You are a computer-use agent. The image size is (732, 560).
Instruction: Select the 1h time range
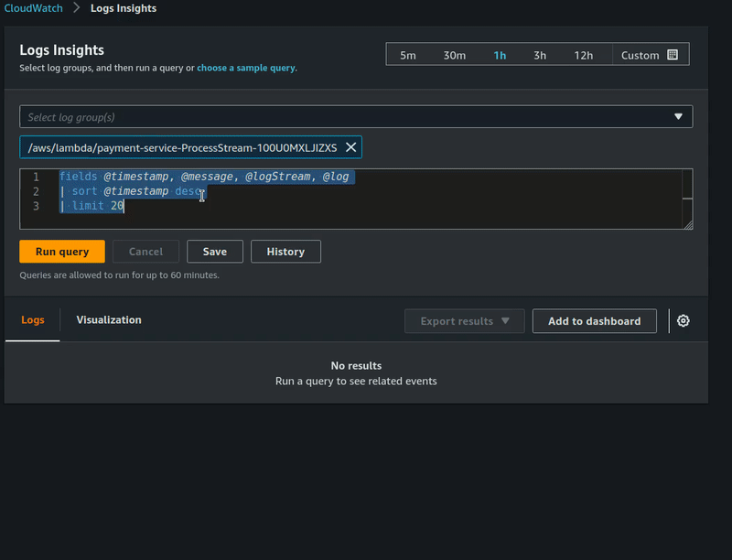click(500, 55)
